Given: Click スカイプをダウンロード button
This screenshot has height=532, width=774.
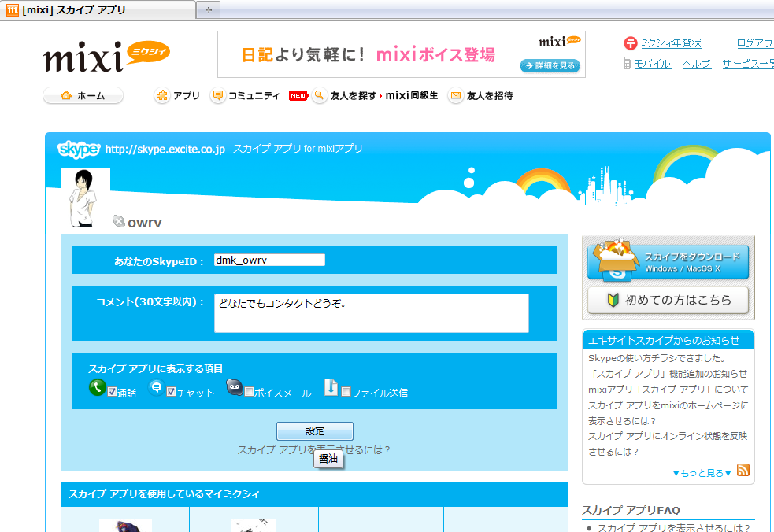Looking at the screenshot, I should (668, 262).
